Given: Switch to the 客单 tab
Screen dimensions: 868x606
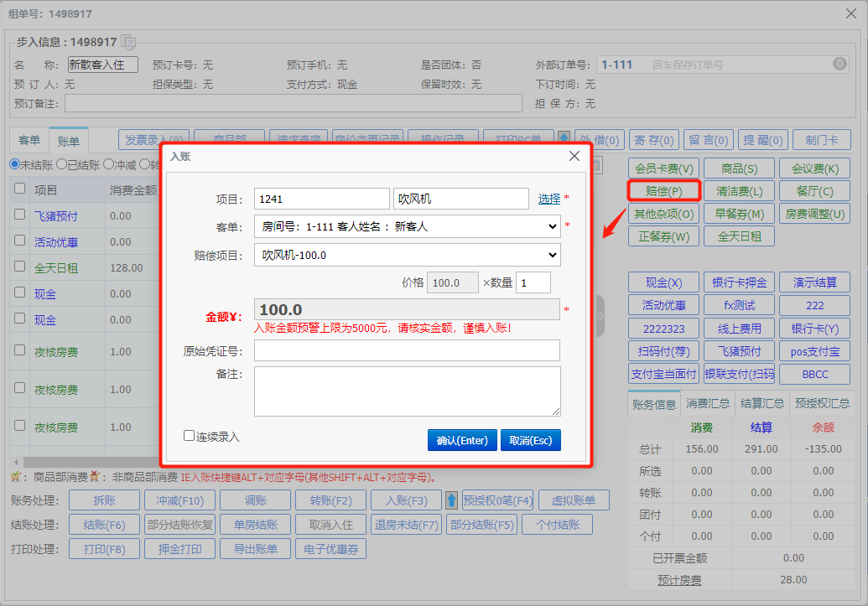Looking at the screenshot, I should click(29, 140).
